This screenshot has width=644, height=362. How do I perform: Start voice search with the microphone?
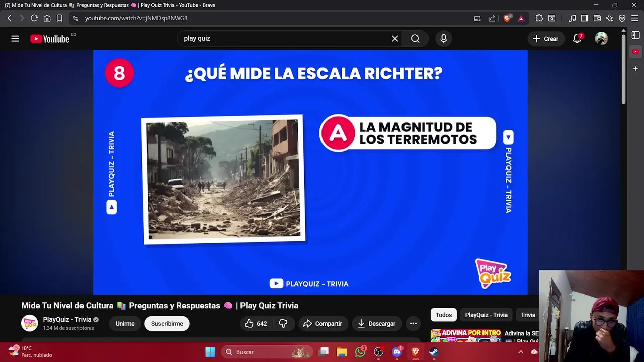tap(443, 39)
